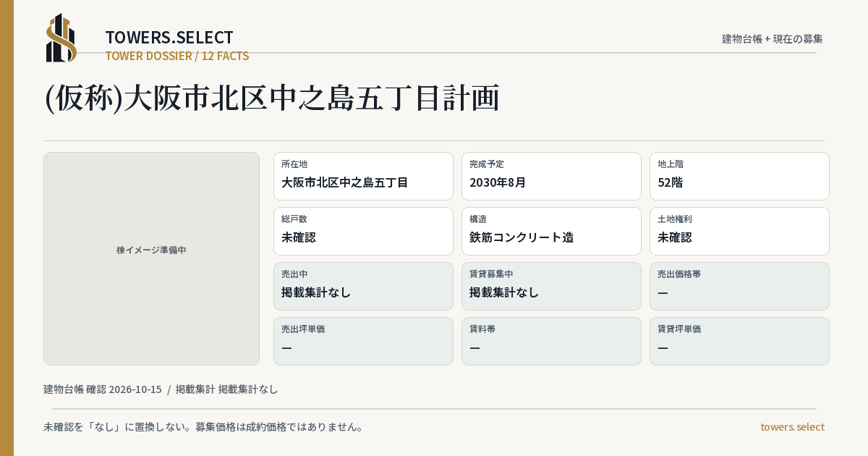The width and height of the screenshot is (868, 456).
Task: Select the 完成予定 2030年8月 card
Action: (x=551, y=176)
